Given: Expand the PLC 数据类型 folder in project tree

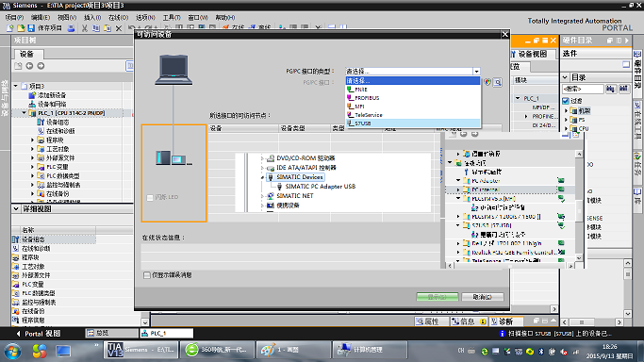Looking at the screenshot, I should [32, 175].
